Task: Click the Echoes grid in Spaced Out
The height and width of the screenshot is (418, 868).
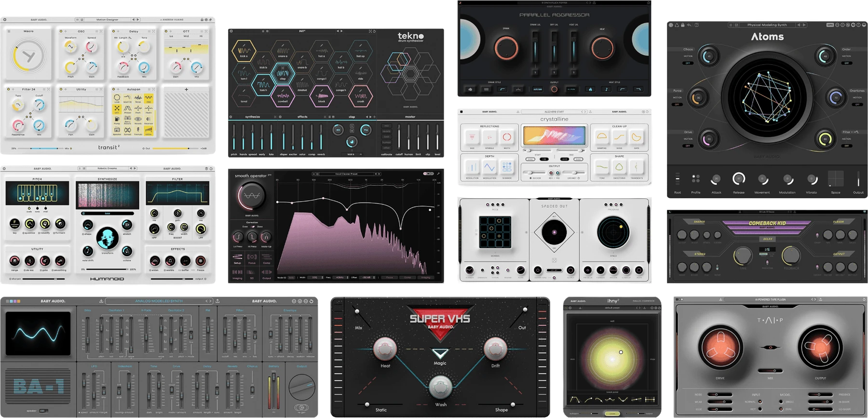Action: (495, 232)
